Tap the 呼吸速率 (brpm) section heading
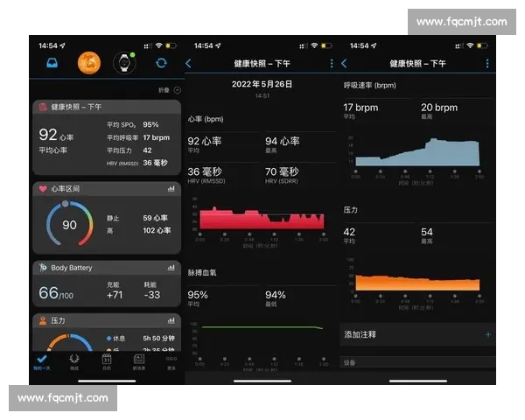 click(x=369, y=85)
